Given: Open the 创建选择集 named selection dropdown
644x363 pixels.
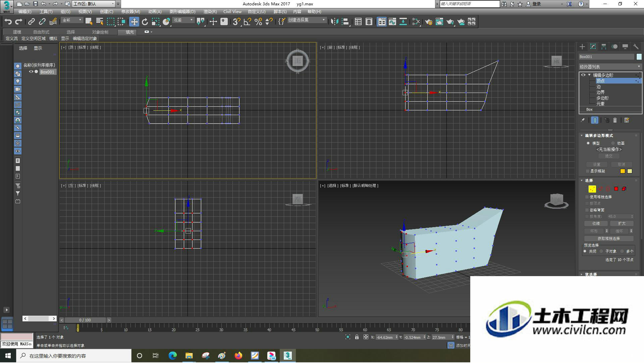Looking at the screenshot, I should (307, 20).
